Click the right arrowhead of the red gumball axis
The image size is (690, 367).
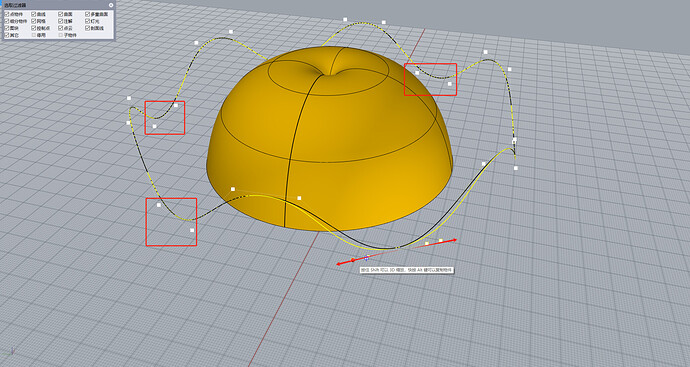pyautogui.click(x=454, y=240)
